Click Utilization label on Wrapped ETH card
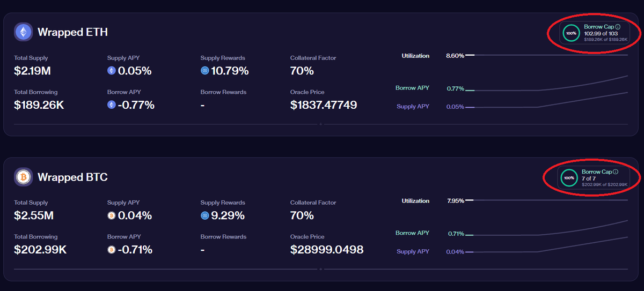Image resolution: width=644 pixels, height=291 pixels. pos(415,56)
